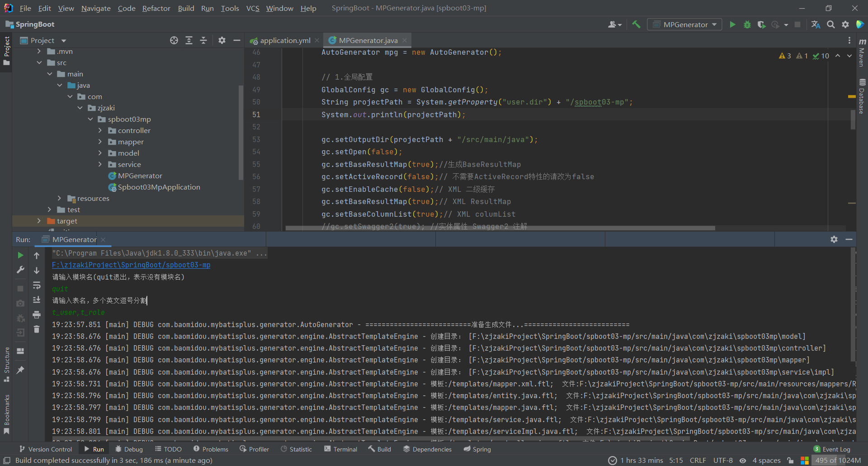Click the green Run button in toolbar

point(732,24)
